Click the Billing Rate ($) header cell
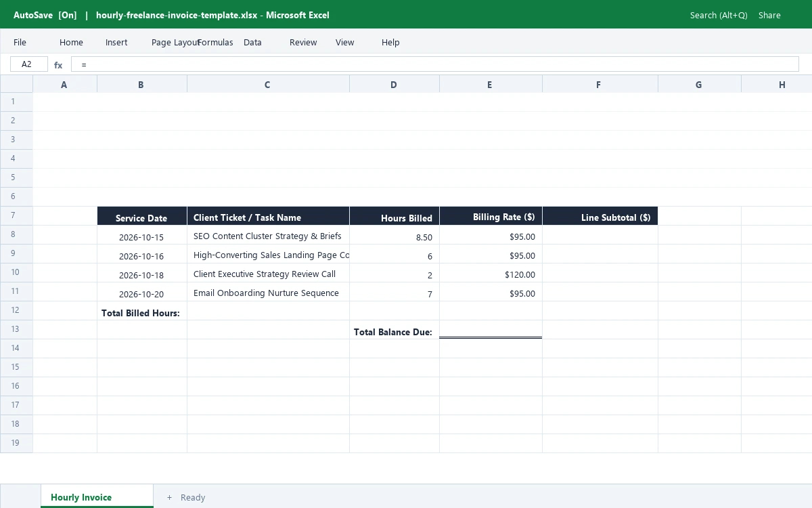The height and width of the screenshot is (508, 812). (x=491, y=216)
